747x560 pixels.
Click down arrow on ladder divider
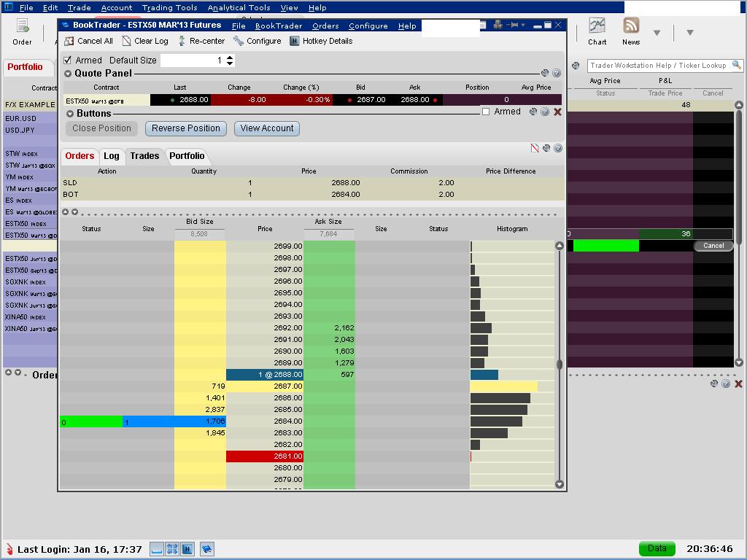coord(75,212)
